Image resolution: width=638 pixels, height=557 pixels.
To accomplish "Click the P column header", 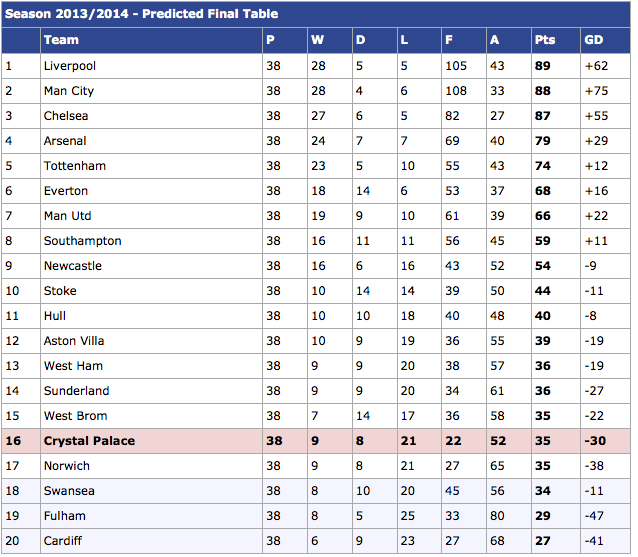I will tap(270, 40).
